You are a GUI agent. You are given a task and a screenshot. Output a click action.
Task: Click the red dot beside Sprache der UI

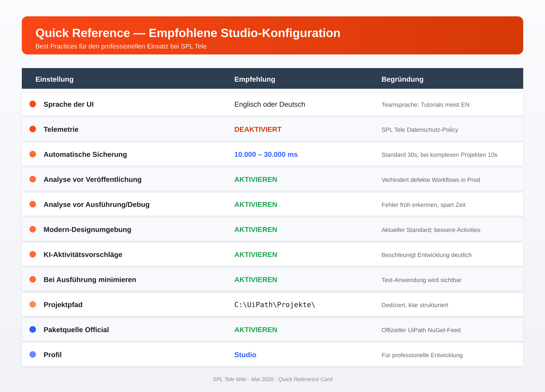point(33,104)
